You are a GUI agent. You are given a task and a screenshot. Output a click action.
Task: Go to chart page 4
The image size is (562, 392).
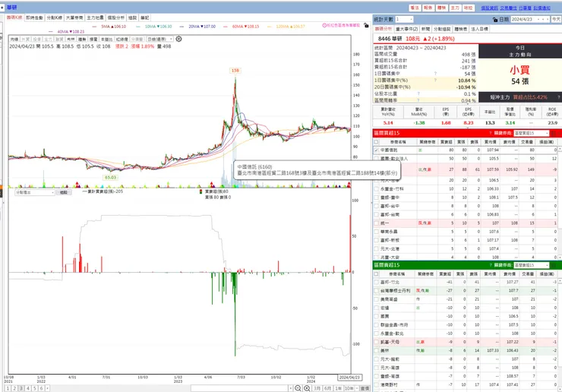point(27,388)
